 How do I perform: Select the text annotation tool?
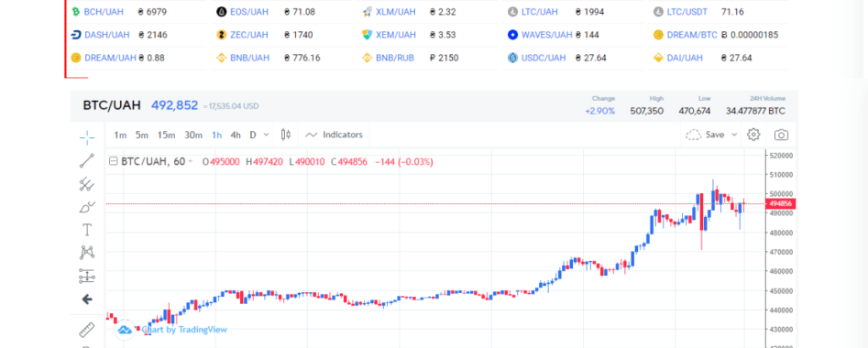pos(86,230)
